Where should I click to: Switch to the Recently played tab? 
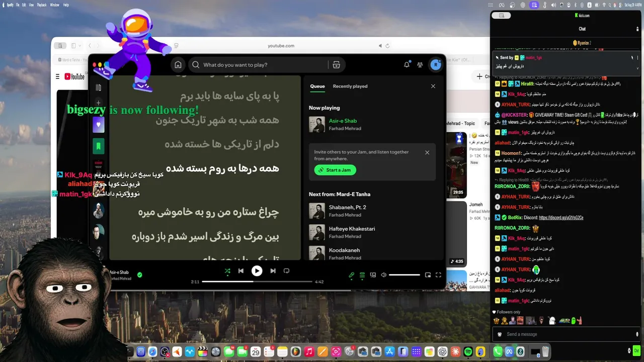350,86
